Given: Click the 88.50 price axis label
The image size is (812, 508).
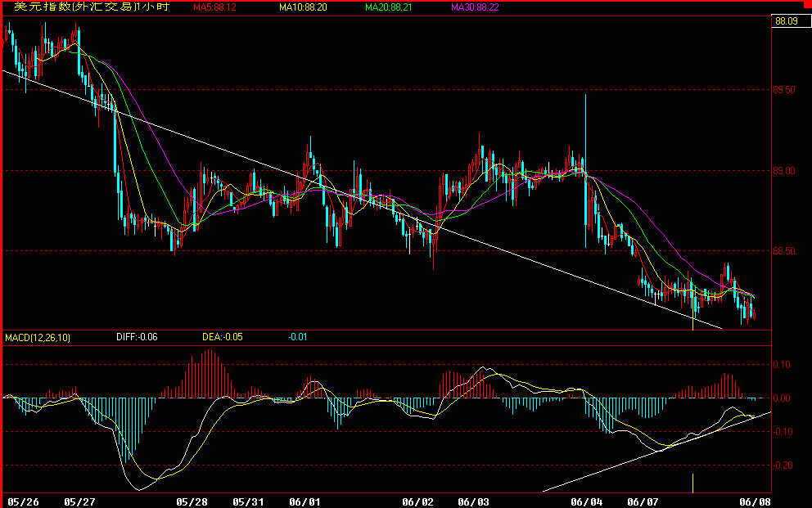Looking at the screenshot, I should (785, 251).
